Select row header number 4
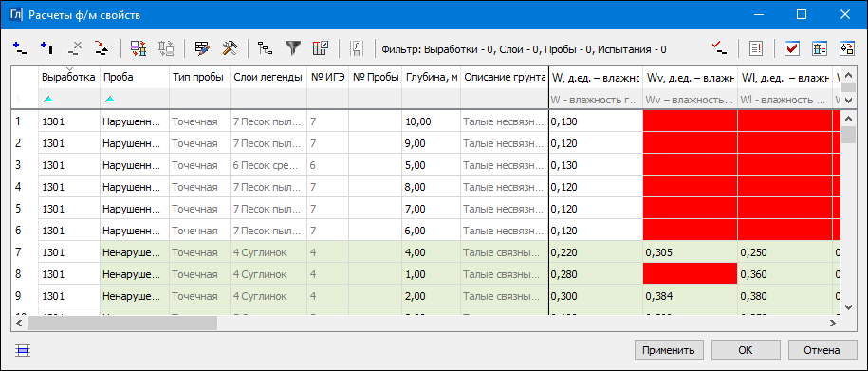Viewport: 868px width, 371px height. [25, 187]
